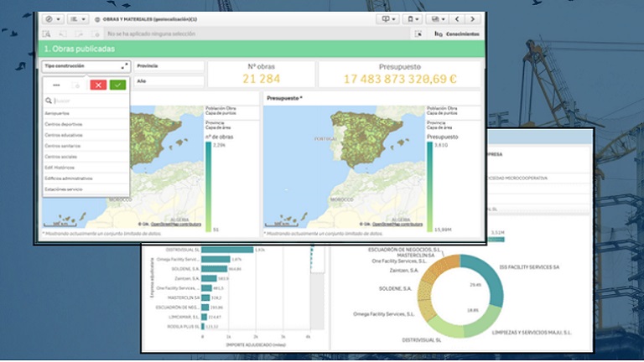Open the Provincia filter pane
644x362 pixels.
pos(168,65)
